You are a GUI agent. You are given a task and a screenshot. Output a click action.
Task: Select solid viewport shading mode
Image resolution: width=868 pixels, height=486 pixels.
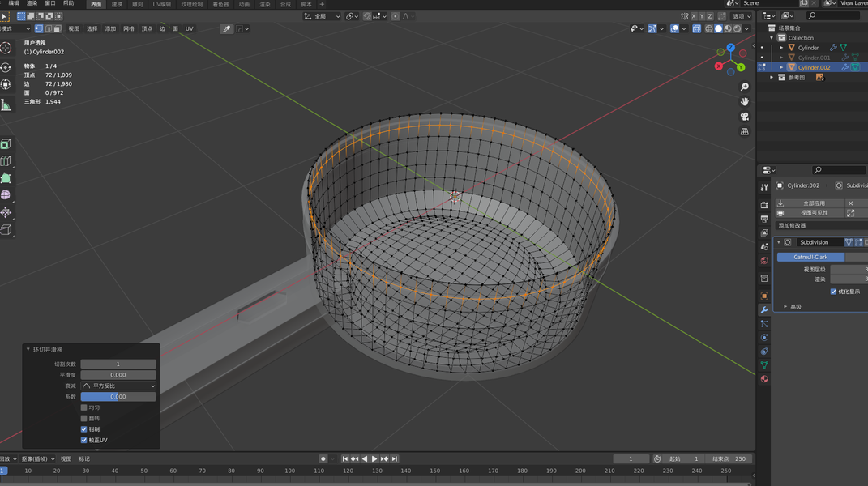coord(719,29)
